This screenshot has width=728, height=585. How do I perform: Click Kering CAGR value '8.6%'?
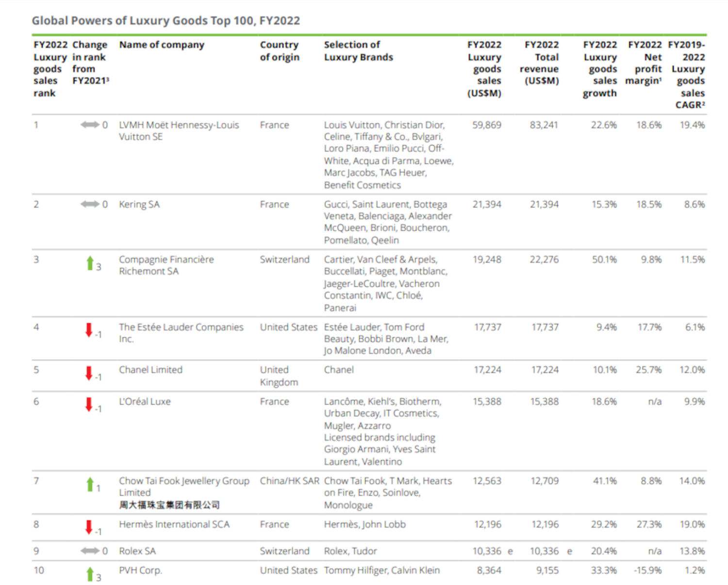pos(695,205)
